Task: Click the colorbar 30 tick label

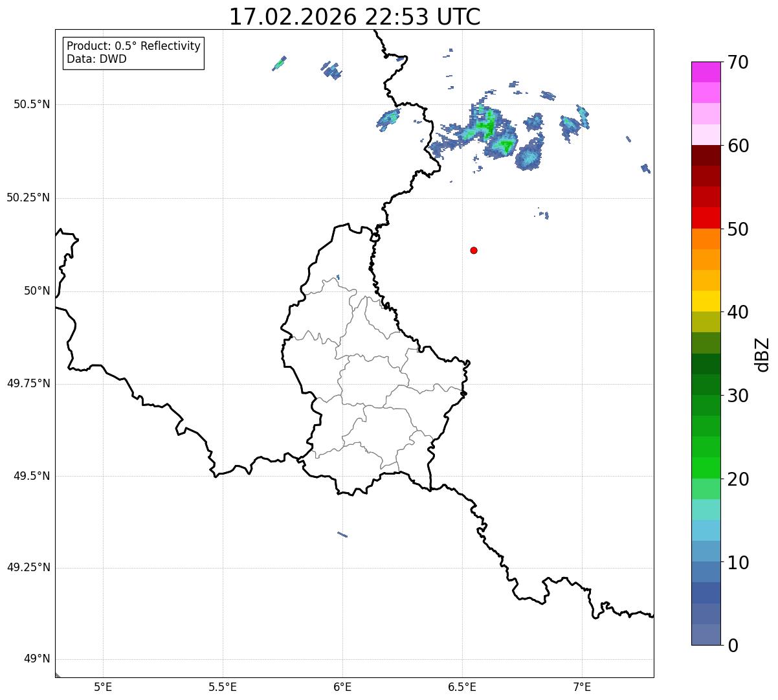Action: tap(738, 396)
